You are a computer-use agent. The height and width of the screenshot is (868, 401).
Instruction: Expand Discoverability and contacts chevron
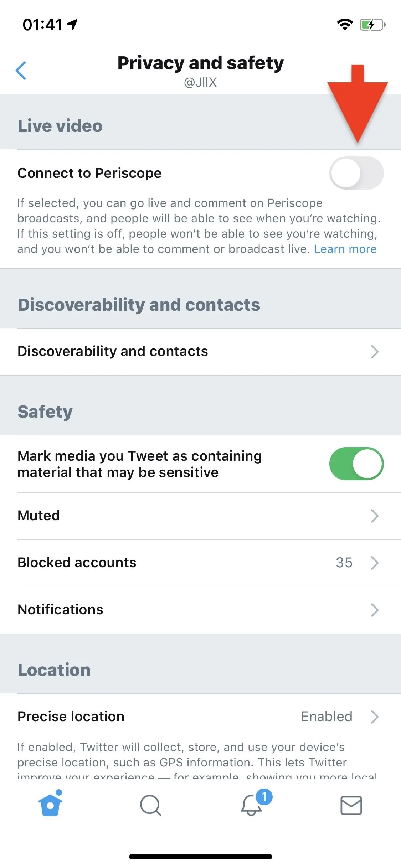[x=374, y=352]
